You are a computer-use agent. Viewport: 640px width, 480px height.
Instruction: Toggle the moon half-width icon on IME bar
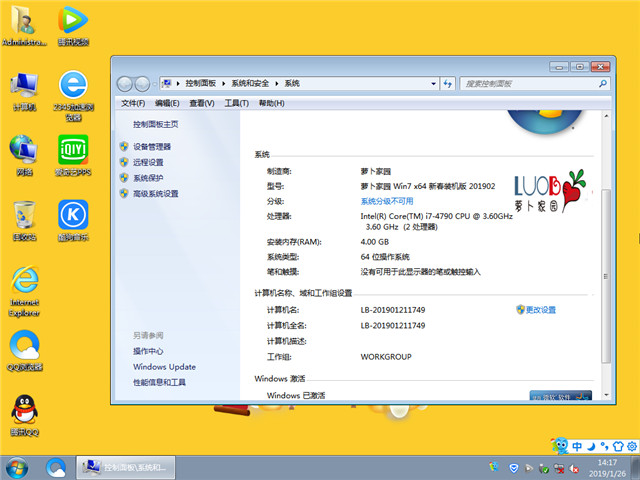coord(591,446)
